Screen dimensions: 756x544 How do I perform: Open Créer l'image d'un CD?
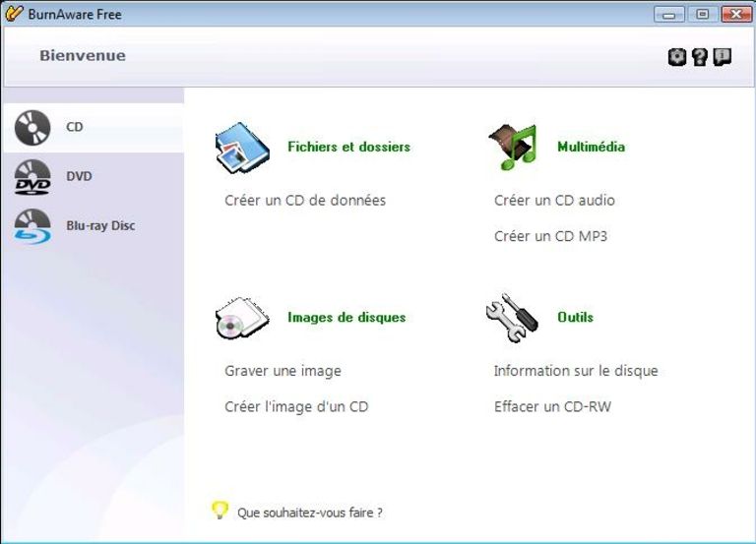click(x=296, y=407)
